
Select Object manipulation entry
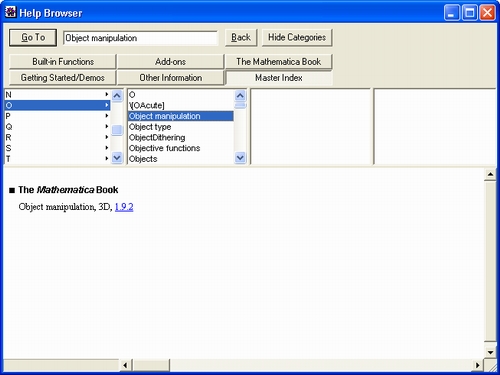[x=181, y=116]
